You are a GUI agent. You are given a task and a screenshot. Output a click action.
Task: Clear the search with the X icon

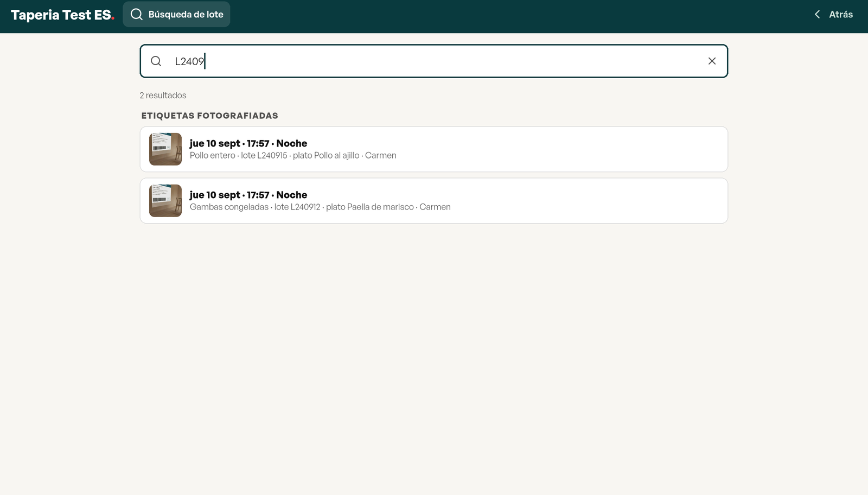coord(712,61)
